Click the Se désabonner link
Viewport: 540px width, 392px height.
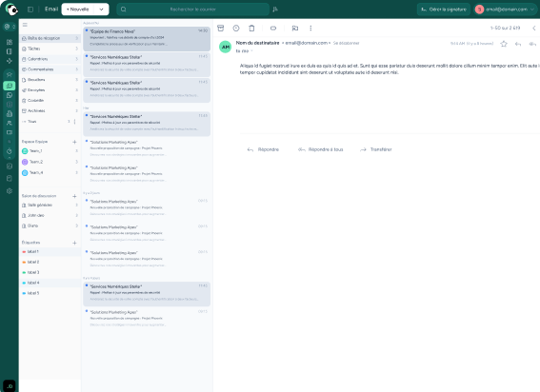click(x=346, y=43)
